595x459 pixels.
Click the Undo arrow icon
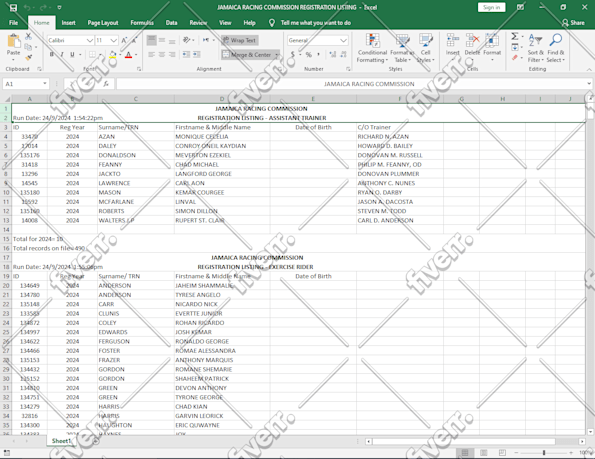pos(27,8)
